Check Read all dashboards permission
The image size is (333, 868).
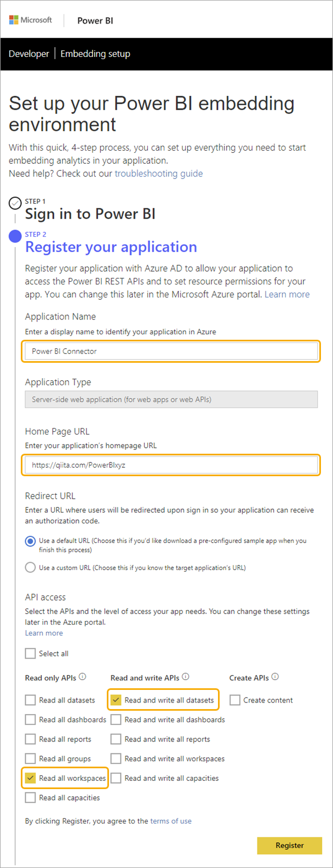tap(30, 719)
